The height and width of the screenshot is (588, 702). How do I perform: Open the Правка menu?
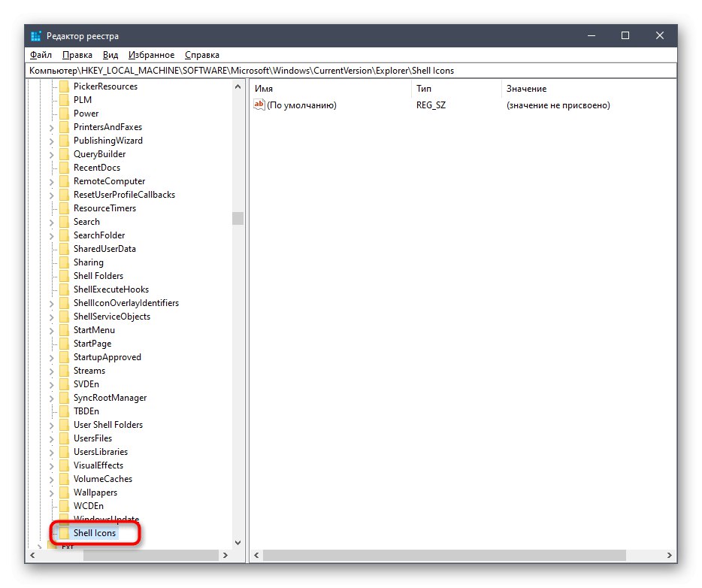click(77, 55)
